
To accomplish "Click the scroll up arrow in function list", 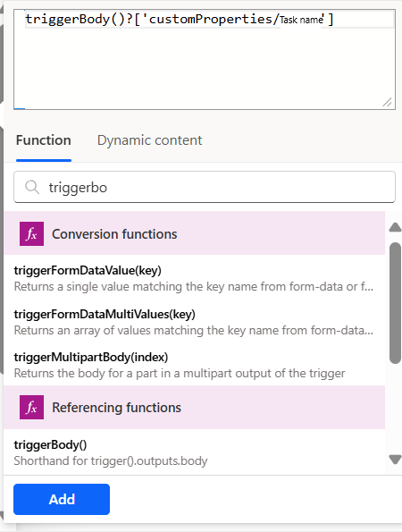I will (395, 227).
